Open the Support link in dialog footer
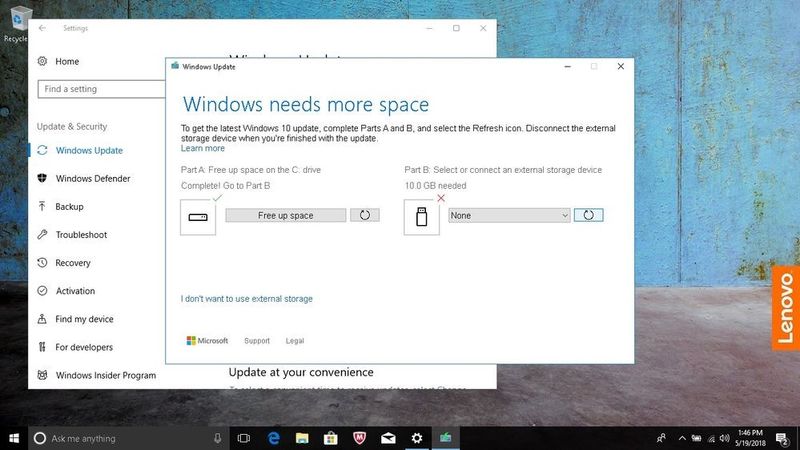 257,341
